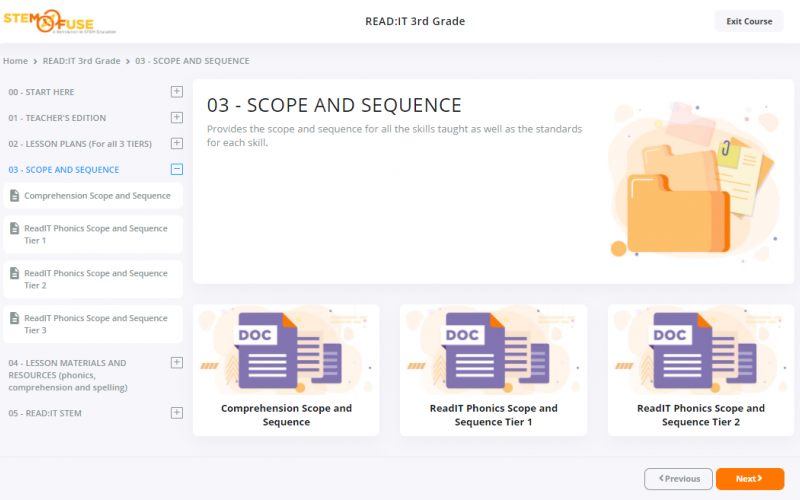Expand the 00 - START HERE section

pos(177,92)
